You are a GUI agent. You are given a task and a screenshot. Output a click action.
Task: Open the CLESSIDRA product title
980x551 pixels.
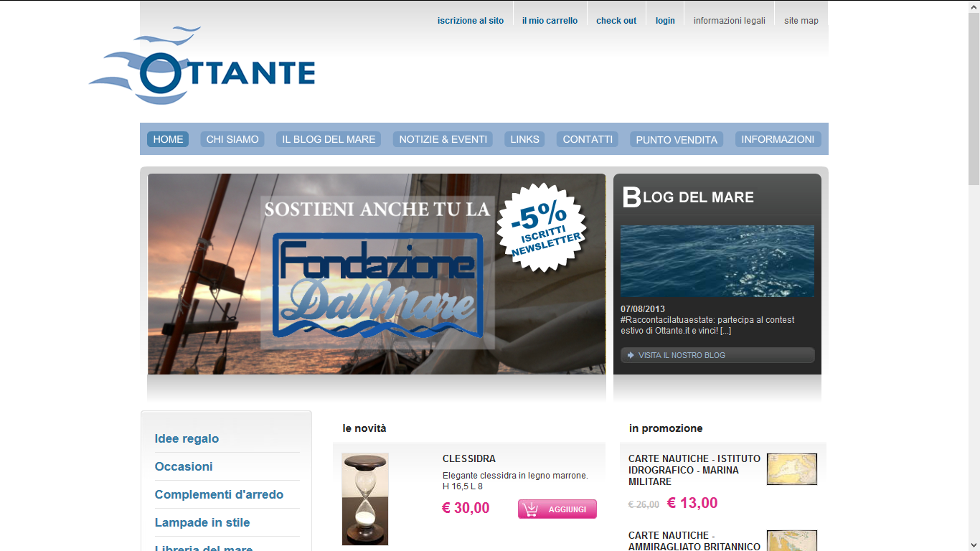[x=469, y=458]
